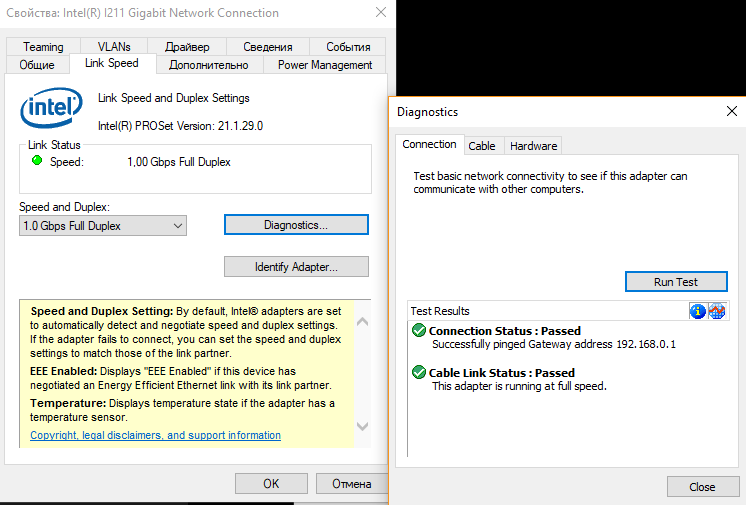Click the green link status indicator

(37, 160)
